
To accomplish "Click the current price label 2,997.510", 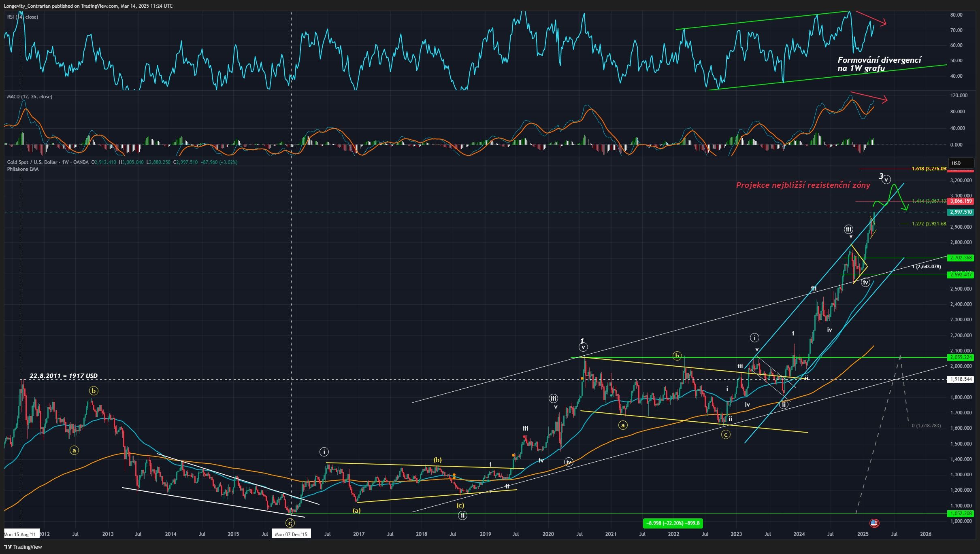I will coord(961,212).
